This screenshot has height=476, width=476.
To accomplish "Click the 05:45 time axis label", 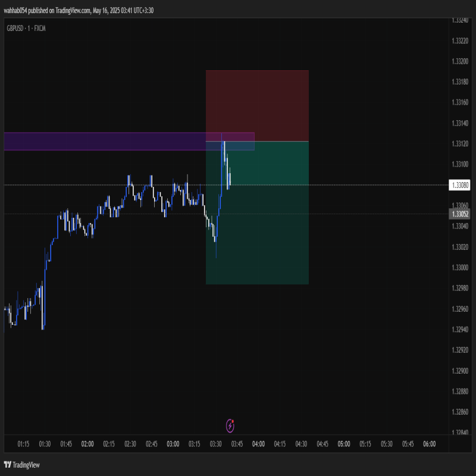I will [408, 444].
